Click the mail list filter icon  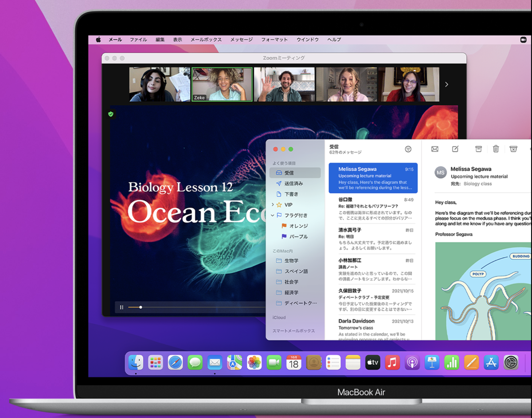(x=408, y=149)
